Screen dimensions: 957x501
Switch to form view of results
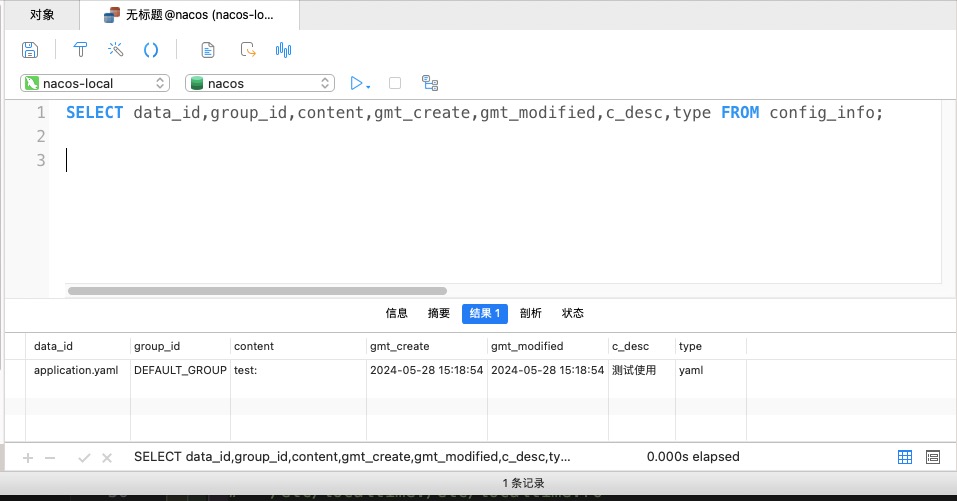[933, 457]
